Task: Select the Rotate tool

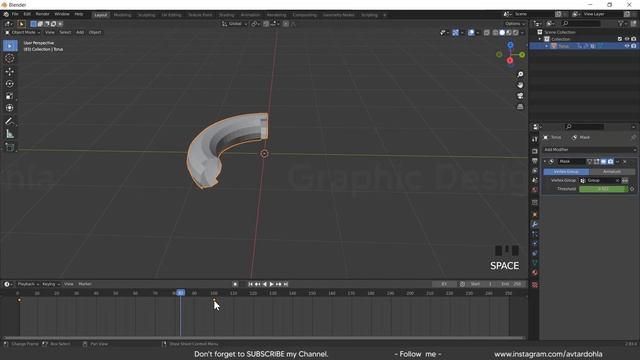Action: (10, 84)
